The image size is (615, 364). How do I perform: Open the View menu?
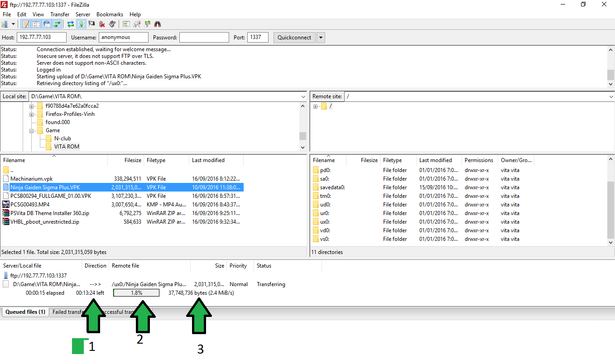[x=38, y=14]
